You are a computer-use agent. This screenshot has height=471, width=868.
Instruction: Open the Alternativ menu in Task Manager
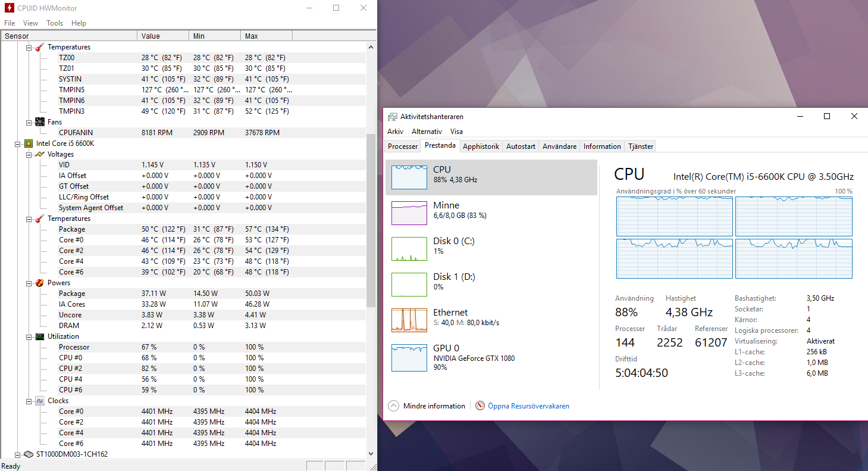tap(427, 132)
